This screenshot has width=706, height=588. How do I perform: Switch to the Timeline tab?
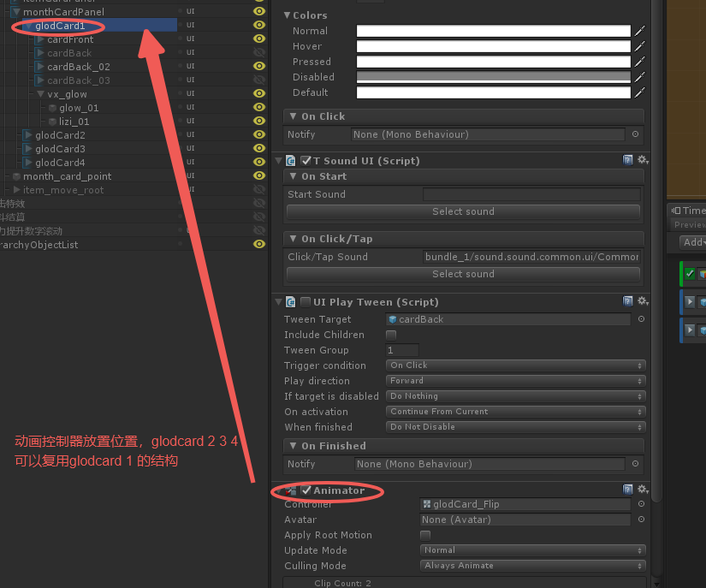(688, 211)
